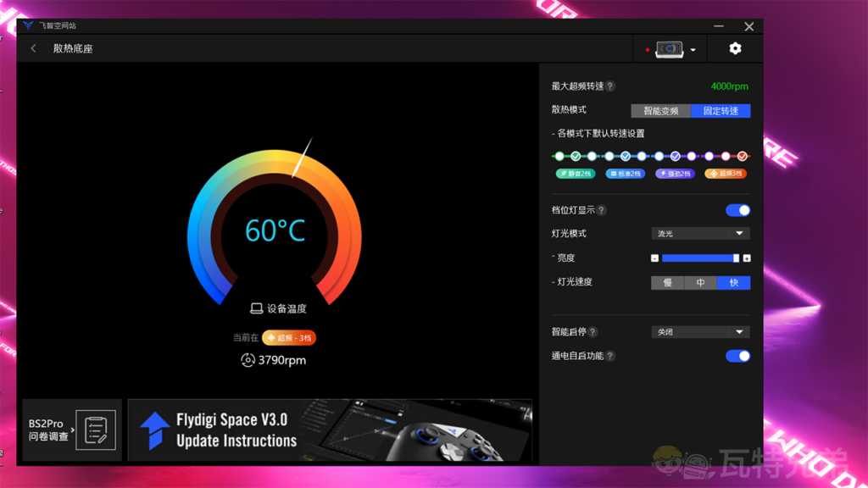Decrease brightness with the minus icon

tap(655, 258)
